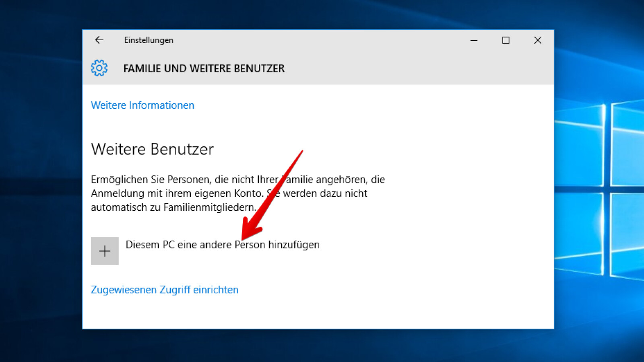Click the 'FAMILIE UND WEITERE BENUTZER' heading

pos(204,68)
